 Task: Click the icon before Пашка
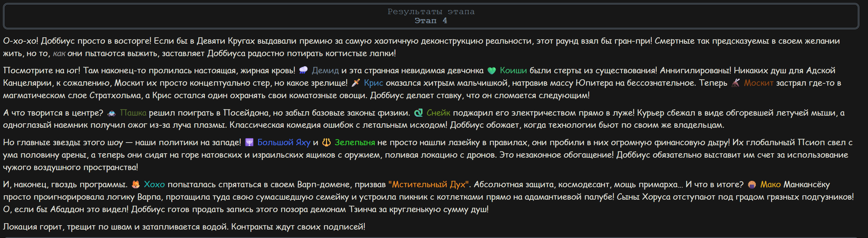click(111, 113)
